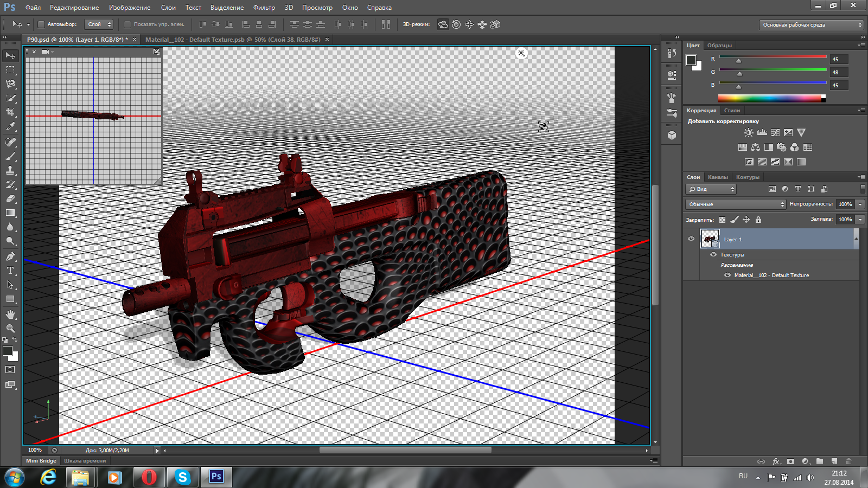Open the Фильтр menu
Screen dimensions: 868x488
[x=264, y=8]
